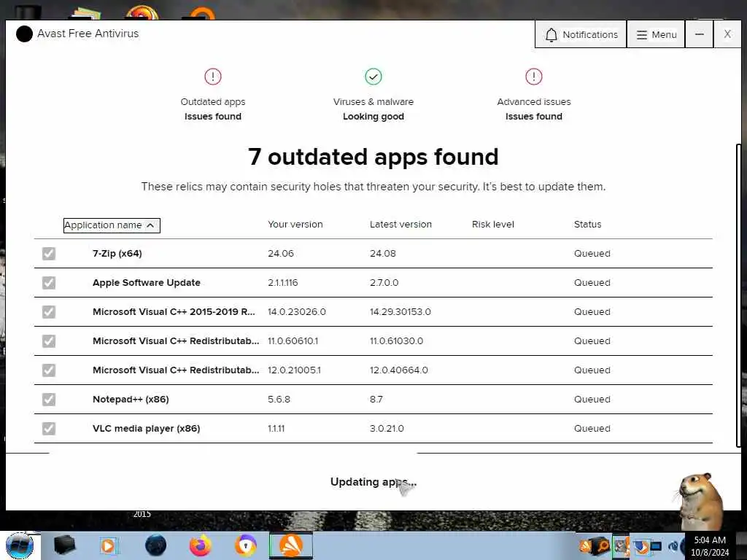Viewport: 747px width, 560px height.
Task: Click your version 5.6.8 for Notepad++
Action: 279,399
